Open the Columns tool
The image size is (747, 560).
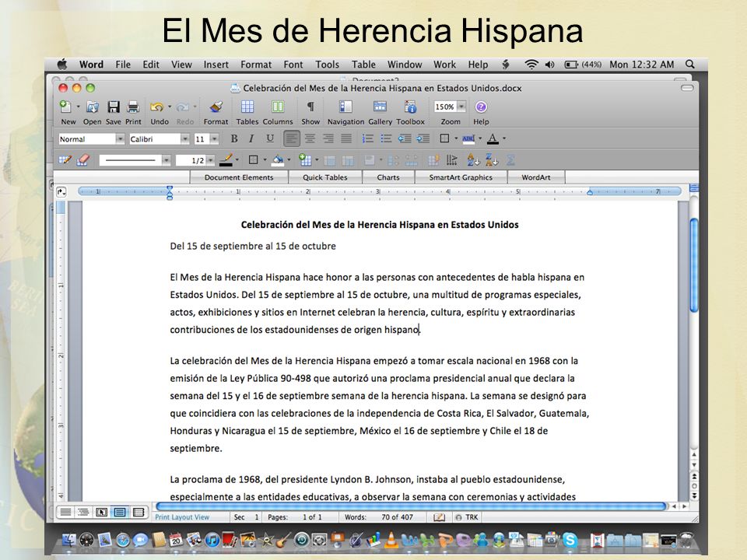tap(278, 107)
